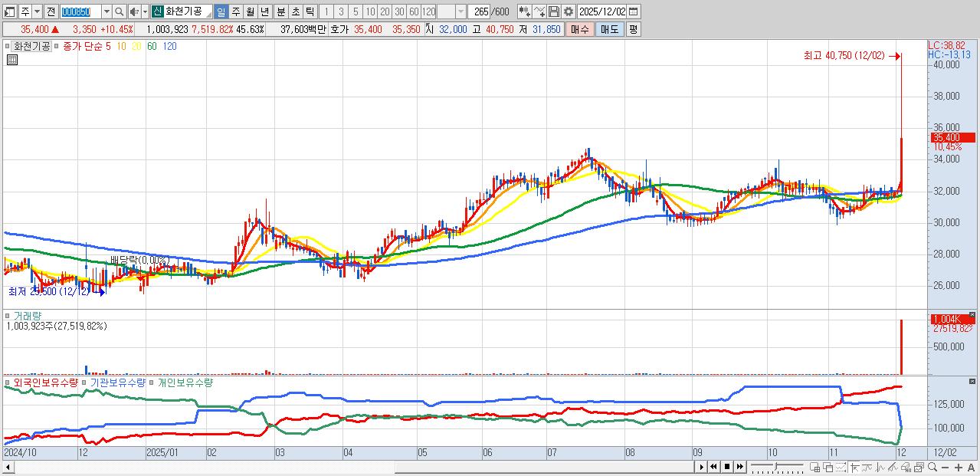
Task: Click the 기관보유수량 legend label
Action: coord(117,382)
